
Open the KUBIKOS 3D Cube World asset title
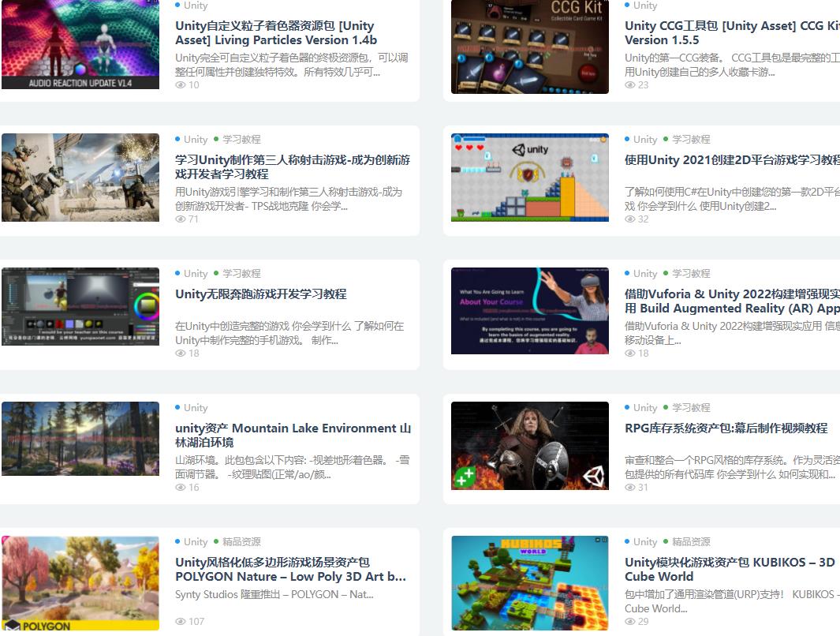coord(730,569)
